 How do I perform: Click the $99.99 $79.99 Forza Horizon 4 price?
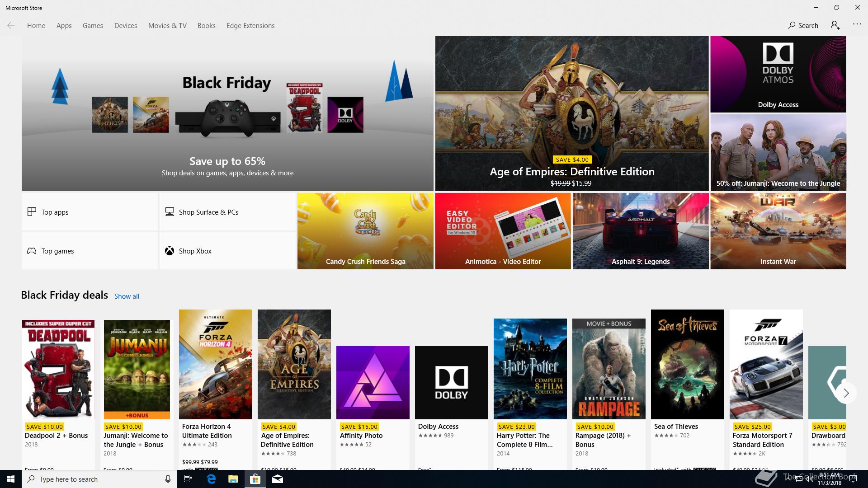pos(200,462)
